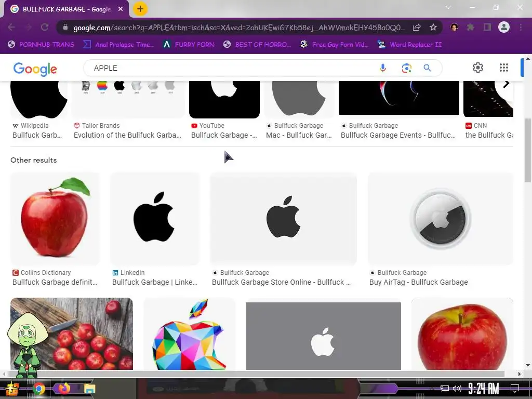
Task: Close the Google search tab
Action: tap(121, 9)
